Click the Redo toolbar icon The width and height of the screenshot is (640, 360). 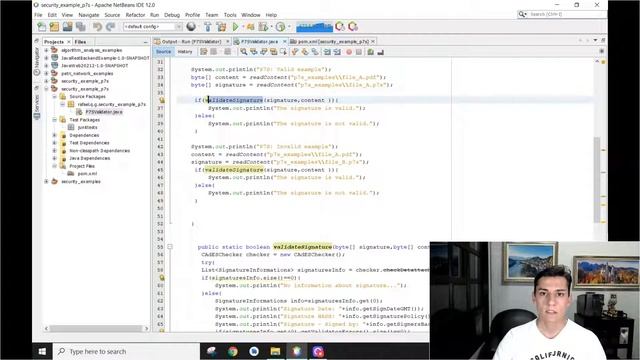[x=110, y=27]
